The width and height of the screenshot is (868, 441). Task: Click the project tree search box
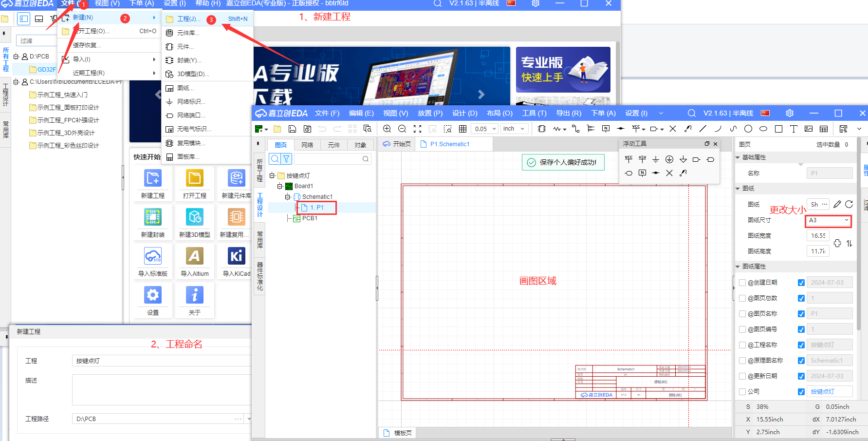pos(332,159)
